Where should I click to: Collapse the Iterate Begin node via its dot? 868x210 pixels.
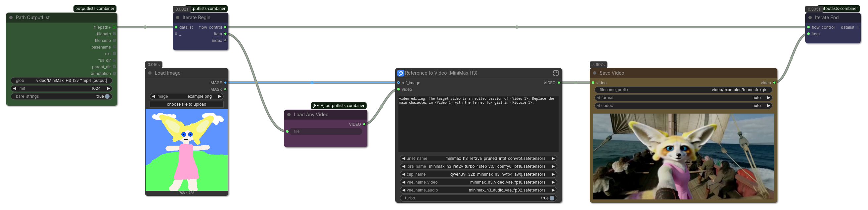tap(178, 17)
